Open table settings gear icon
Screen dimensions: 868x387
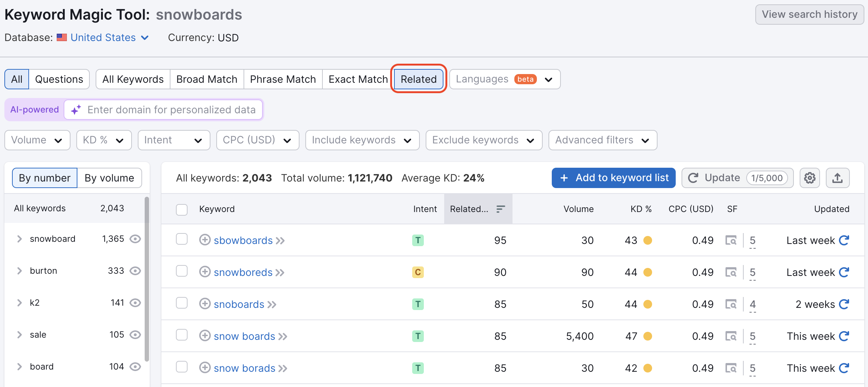tap(809, 178)
